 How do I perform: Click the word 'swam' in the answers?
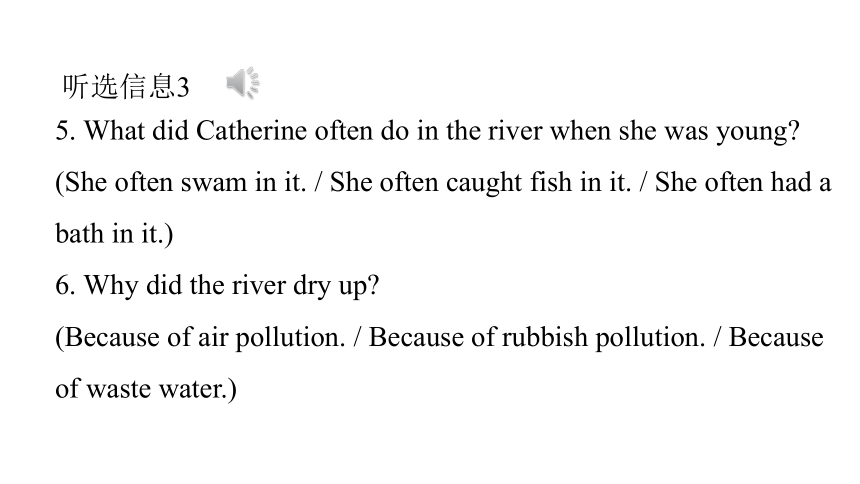(x=214, y=183)
